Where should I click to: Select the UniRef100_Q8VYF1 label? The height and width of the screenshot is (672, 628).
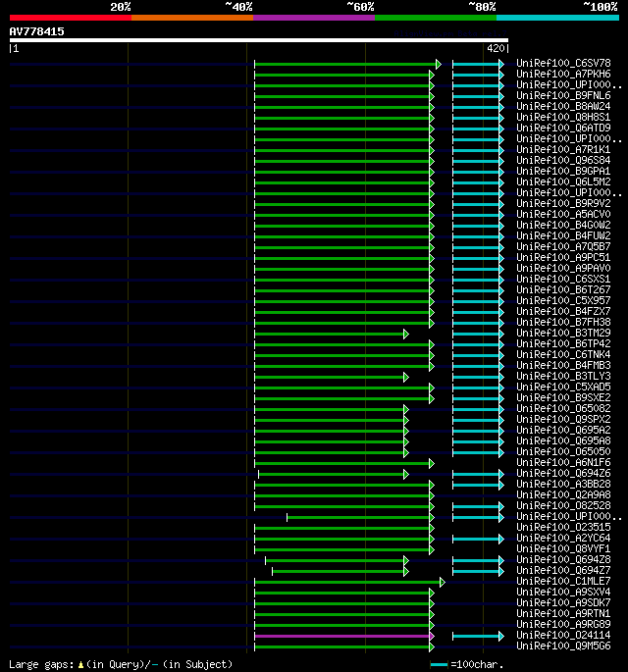point(563,548)
